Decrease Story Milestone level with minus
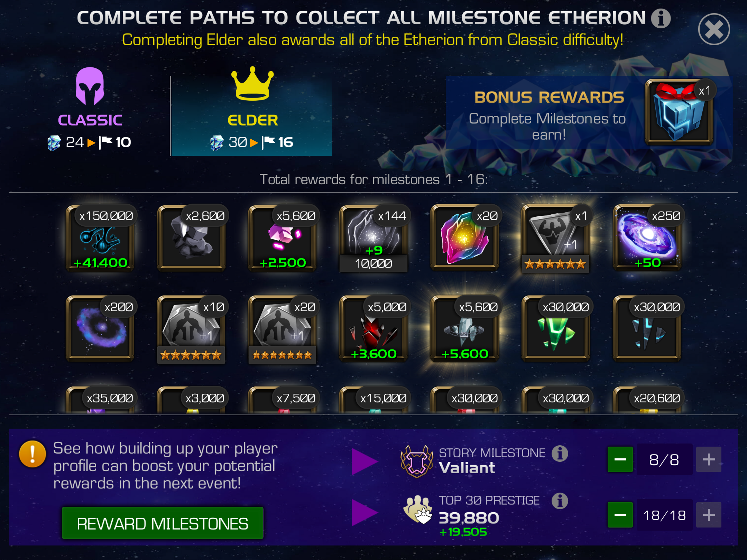This screenshot has height=560, width=747. [x=620, y=459]
